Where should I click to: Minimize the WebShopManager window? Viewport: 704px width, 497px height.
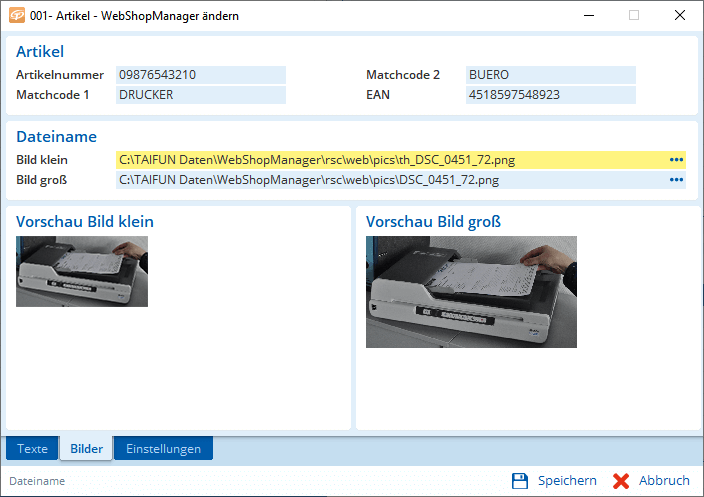click(x=587, y=16)
